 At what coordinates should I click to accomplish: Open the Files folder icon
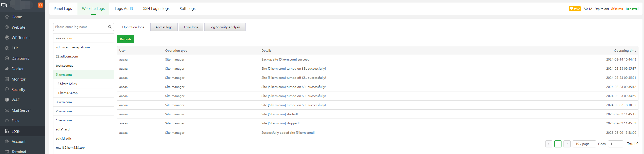[7, 121]
